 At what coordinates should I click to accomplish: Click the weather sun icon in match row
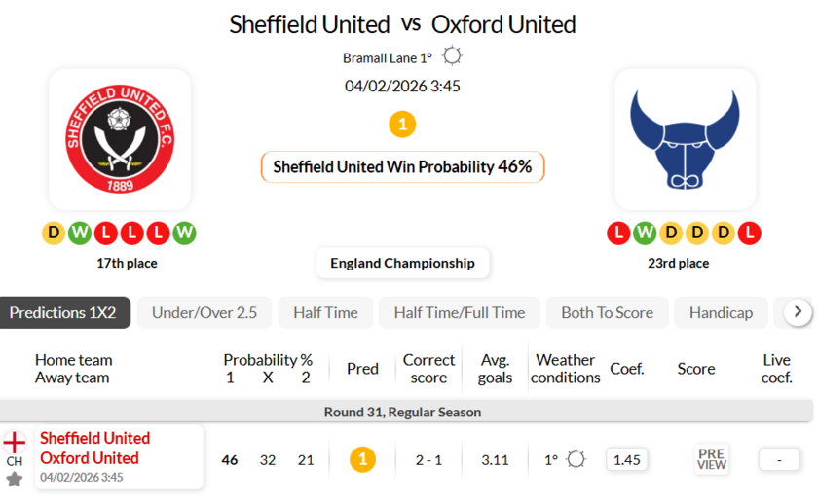(576, 459)
